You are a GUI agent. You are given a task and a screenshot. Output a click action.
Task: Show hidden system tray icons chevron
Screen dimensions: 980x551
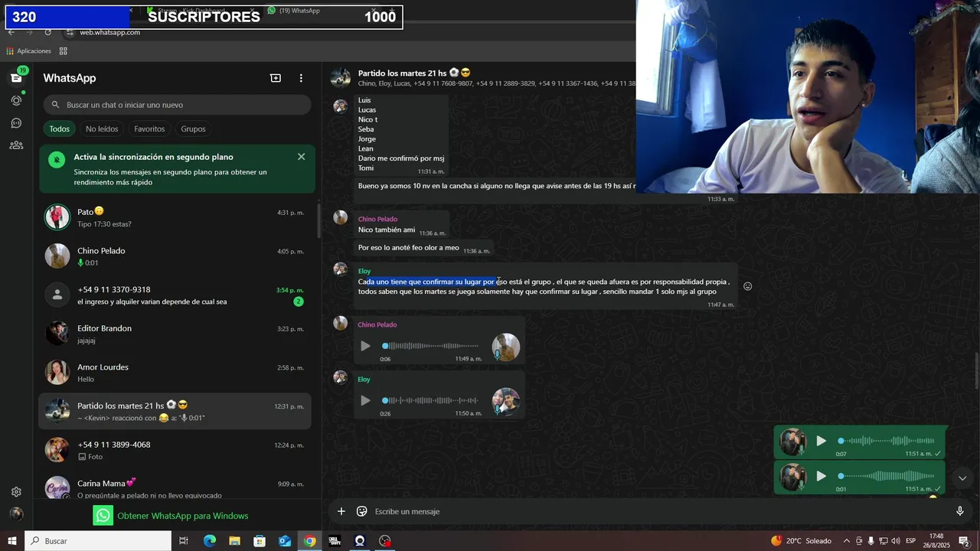point(846,541)
